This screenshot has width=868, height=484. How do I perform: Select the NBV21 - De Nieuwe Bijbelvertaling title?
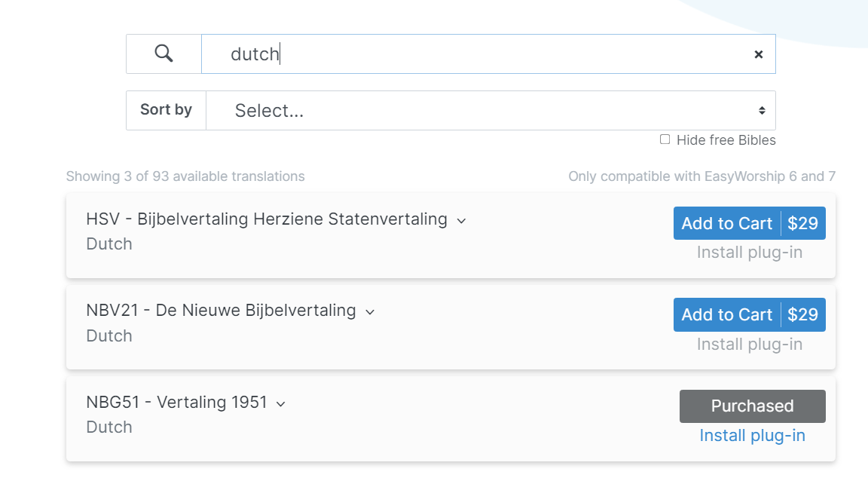click(x=221, y=311)
